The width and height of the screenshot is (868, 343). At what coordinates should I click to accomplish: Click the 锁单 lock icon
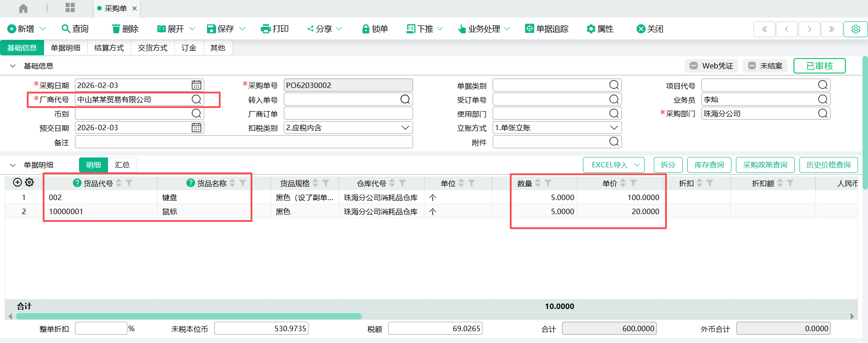365,29
